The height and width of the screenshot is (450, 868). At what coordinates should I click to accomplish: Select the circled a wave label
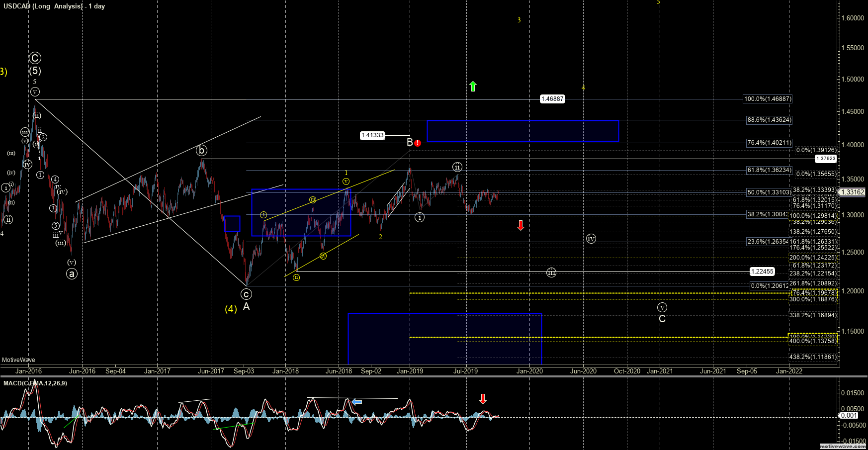pyautogui.click(x=72, y=273)
